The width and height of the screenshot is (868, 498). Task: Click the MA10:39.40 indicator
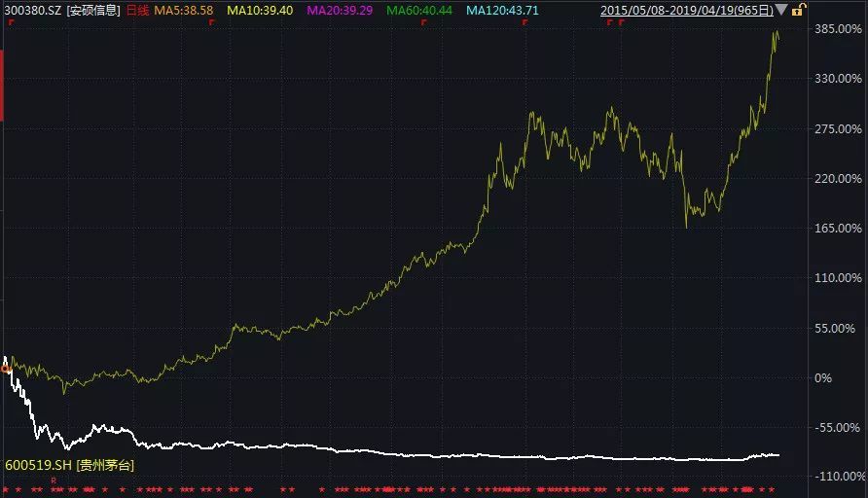pyautogui.click(x=260, y=10)
